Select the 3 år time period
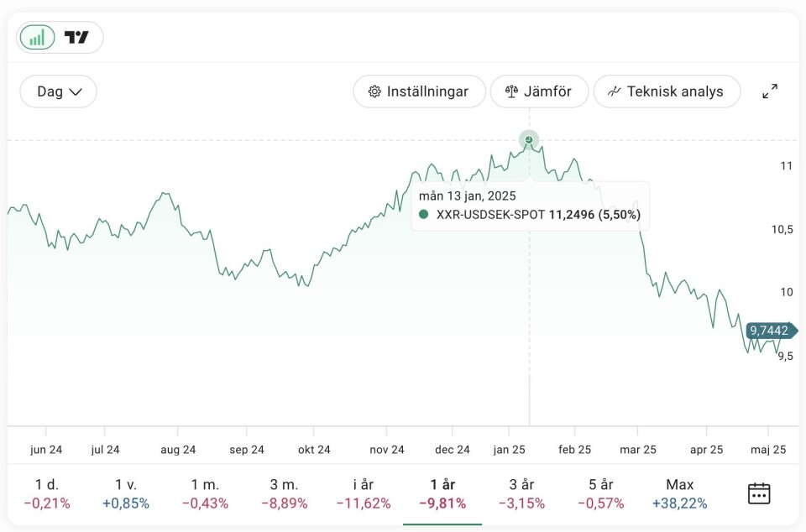The height and width of the screenshot is (532, 806). [x=521, y=494]
